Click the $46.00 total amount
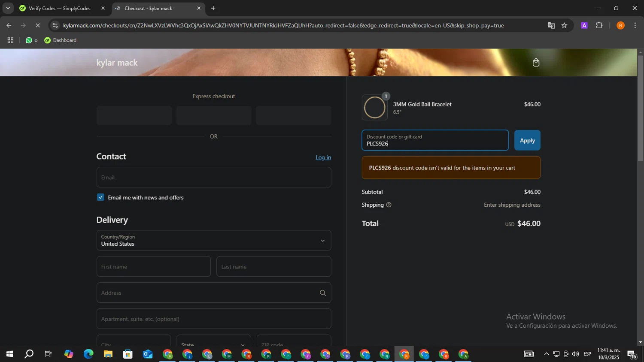Viewport: 644px width, 362px height. pos(529,223)
